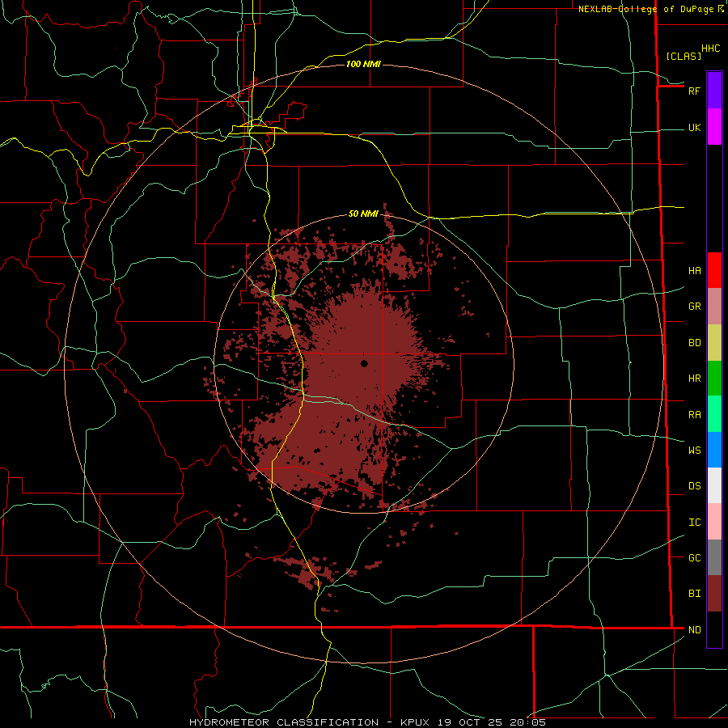Click the GC gray legend swatch
This screenshot has width=728, height=728.
(714, 557)
